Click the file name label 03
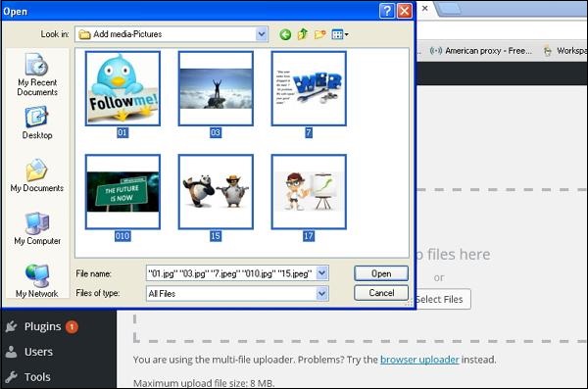This screenshot has width=588, height=389. [216, 133]
